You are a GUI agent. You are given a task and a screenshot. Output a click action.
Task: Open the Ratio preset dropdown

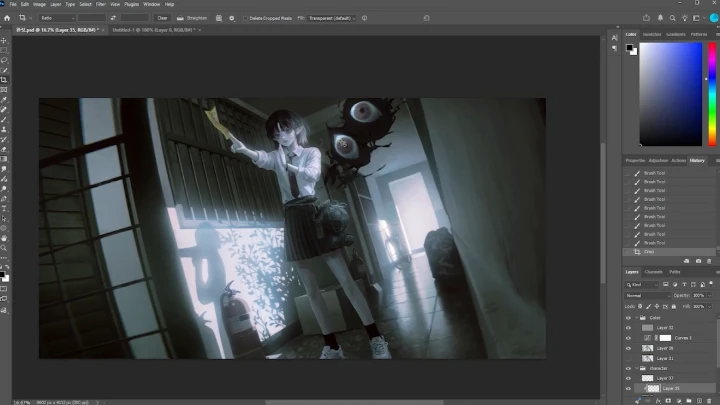[57, 18]
